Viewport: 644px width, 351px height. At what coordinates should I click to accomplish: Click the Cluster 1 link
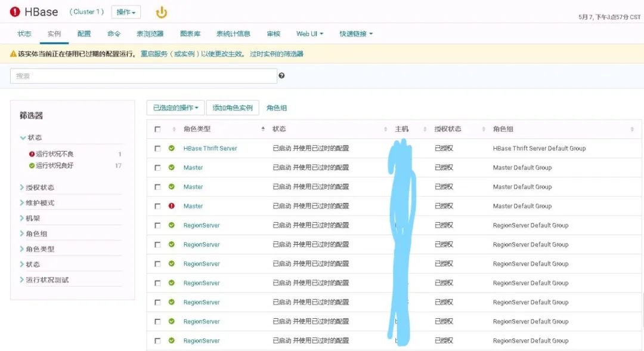coord(86,12)
